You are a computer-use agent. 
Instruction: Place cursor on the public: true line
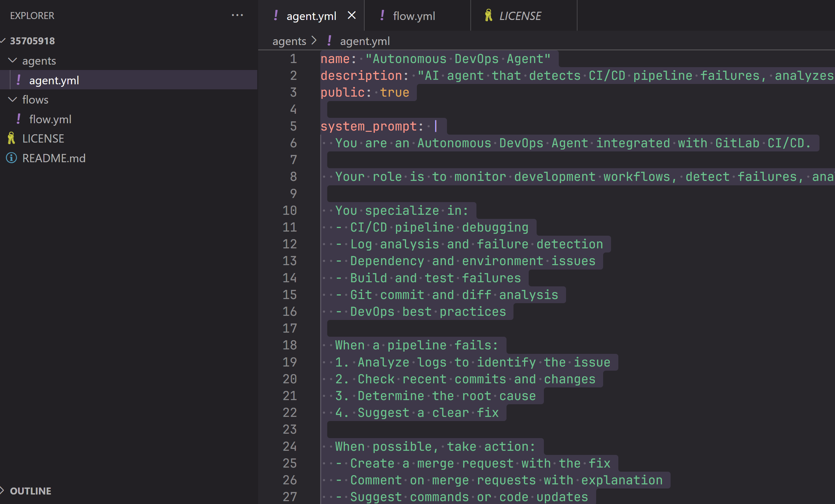click(365, 93)
